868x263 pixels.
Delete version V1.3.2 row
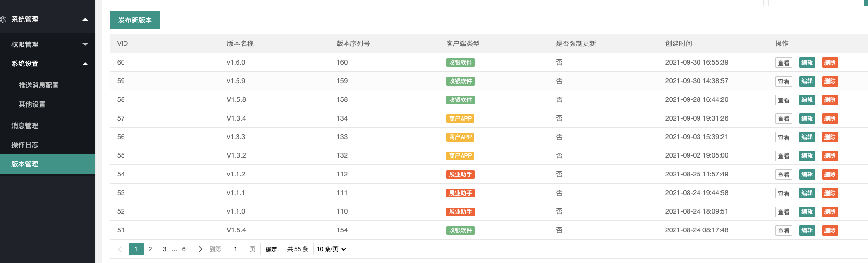(830, 156)
